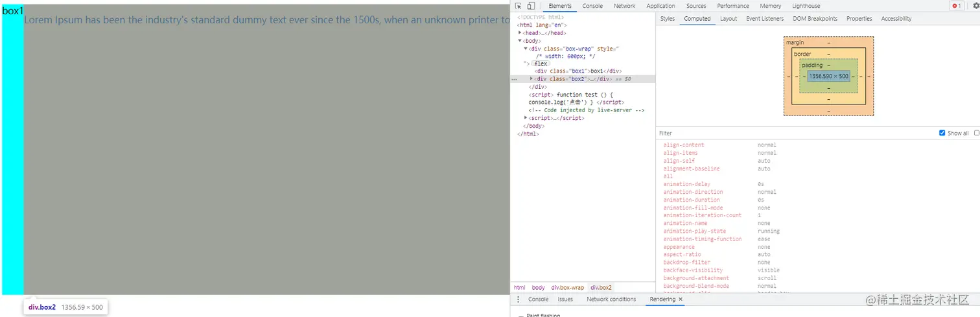Viewport: 980px width, 317px height.
Task: Click the animation-timing-function property
Action: 703,239
